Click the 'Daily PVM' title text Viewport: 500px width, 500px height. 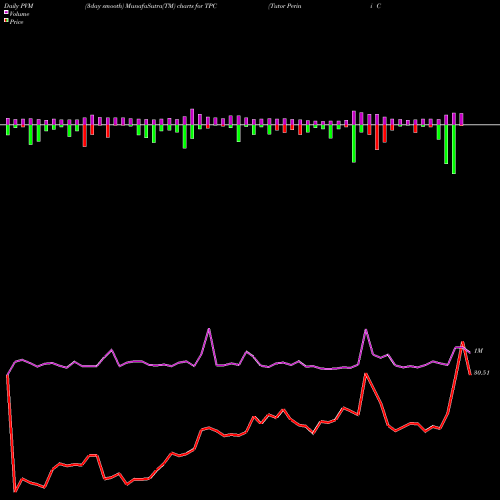click(19, 6)
